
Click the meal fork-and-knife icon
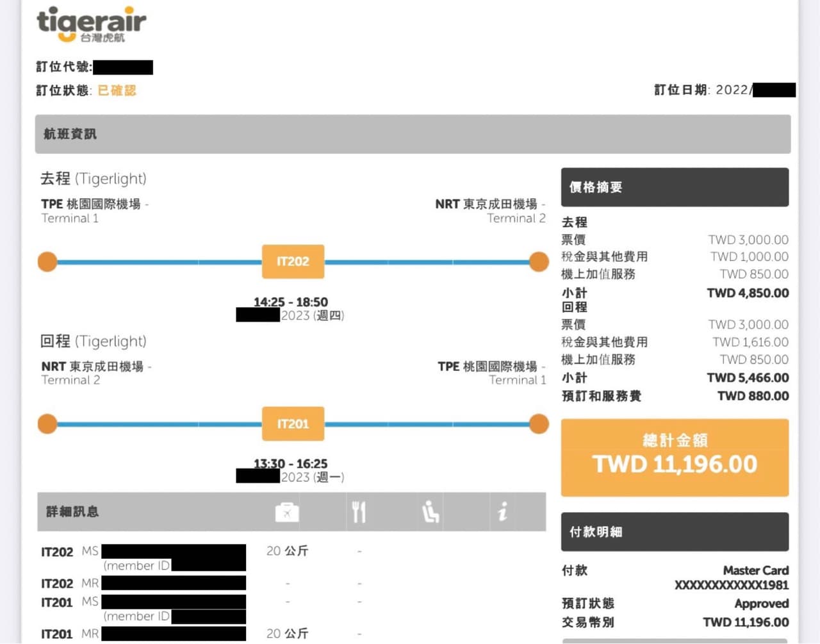tap(359, 512)
